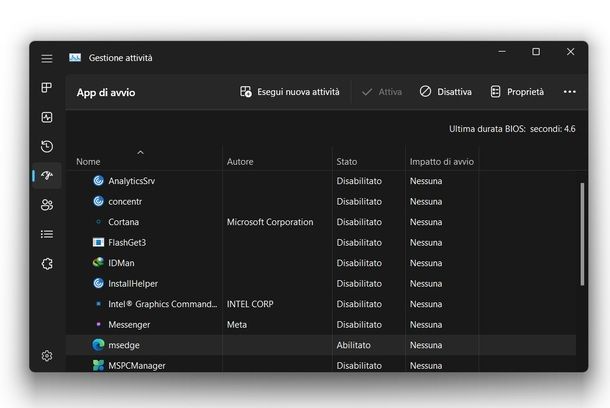Sort by the Stato column header

(347, 162)
